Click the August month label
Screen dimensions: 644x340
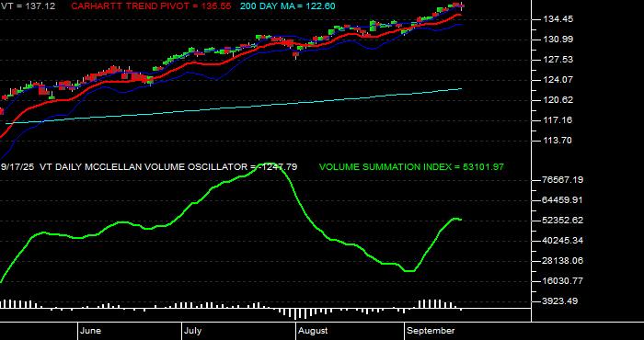313,331
